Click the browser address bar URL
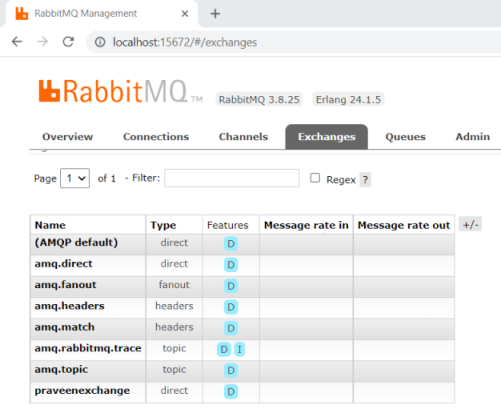Screen dimensions: 501x413 [x=185, y=42]
